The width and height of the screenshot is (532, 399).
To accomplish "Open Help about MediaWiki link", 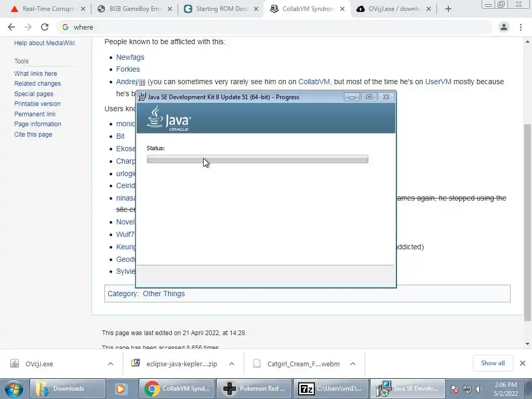I will coord(45,43).
